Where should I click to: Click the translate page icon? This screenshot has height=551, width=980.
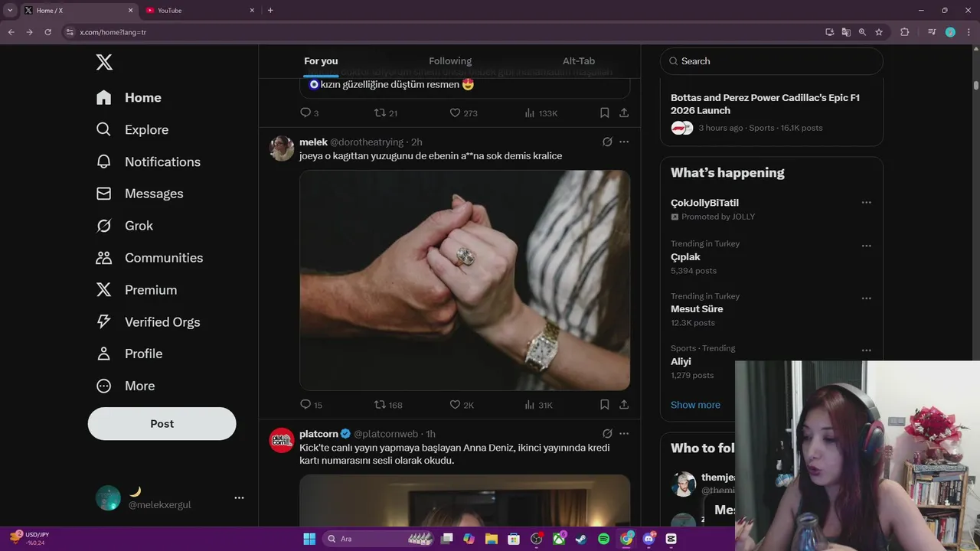click(846, 32)
